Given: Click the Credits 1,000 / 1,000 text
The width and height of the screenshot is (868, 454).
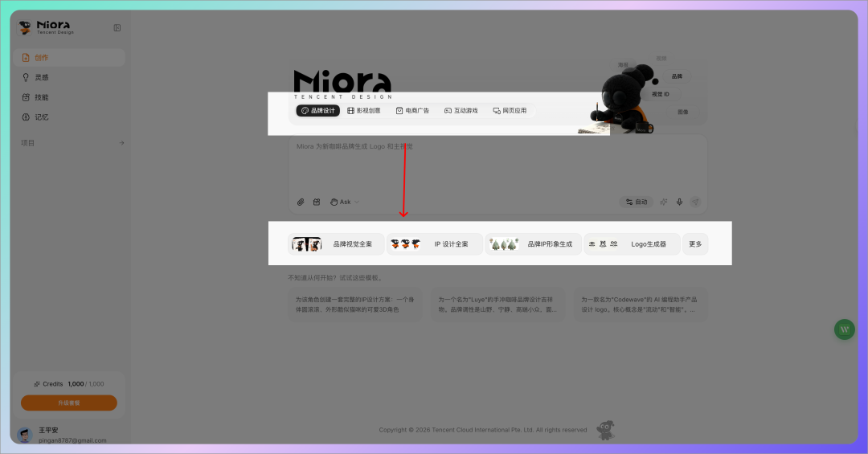Looking at the screenshot, I should click(x=69, y=383).
